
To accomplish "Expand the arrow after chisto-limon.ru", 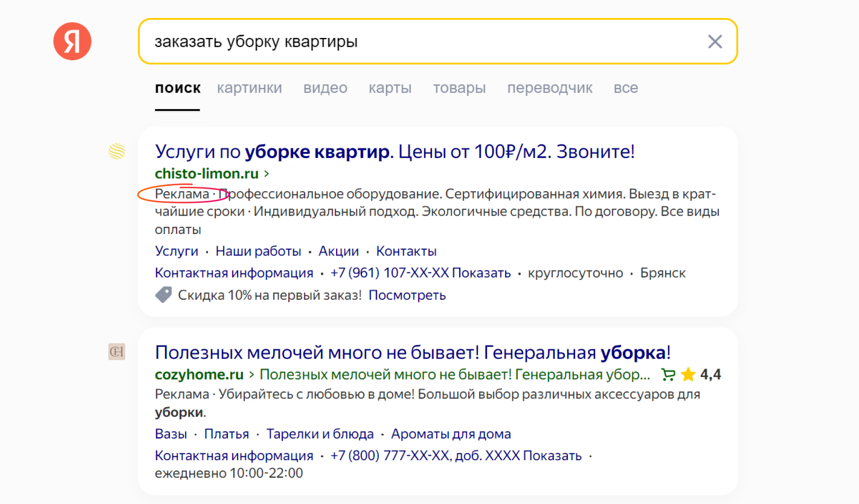I will [x=266, y=173].
